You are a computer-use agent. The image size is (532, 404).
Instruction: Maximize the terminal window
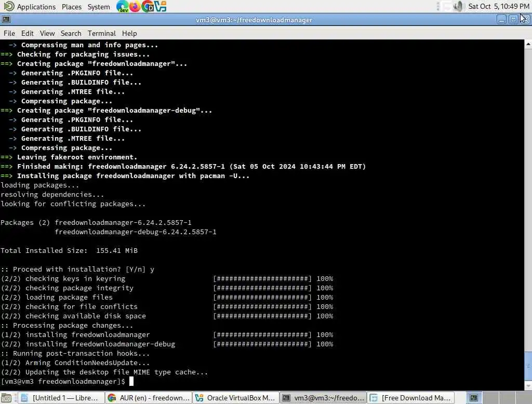pos(513,20)
